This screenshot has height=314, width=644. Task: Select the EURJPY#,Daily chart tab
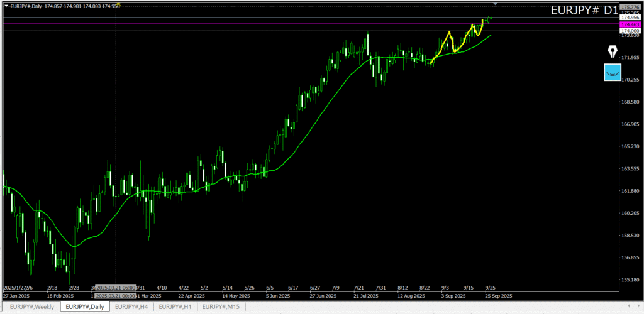point(85,306)
